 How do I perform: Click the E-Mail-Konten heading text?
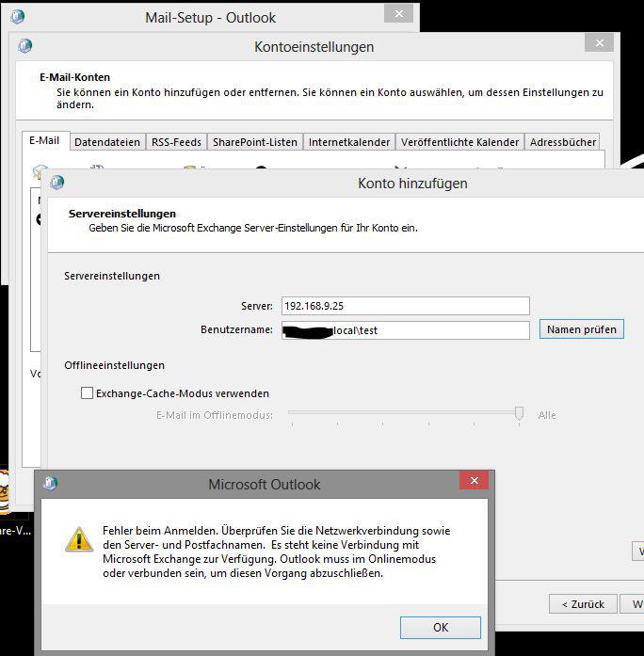pyautogui.click(x=75, y=77)
